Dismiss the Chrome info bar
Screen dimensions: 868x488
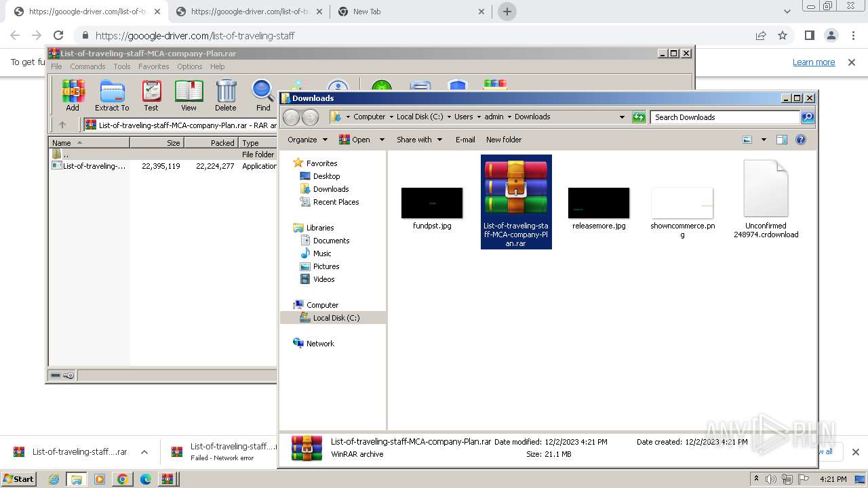[852, 62]
